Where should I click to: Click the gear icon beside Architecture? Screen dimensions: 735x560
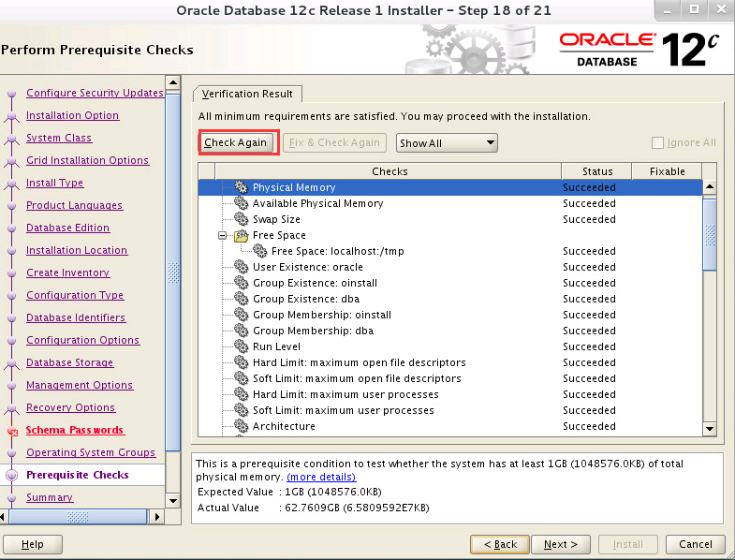[241, 426]
